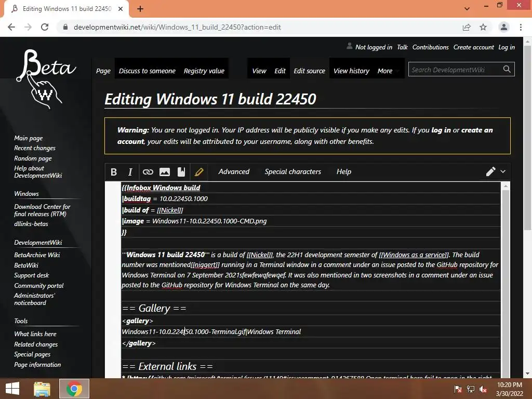The width and height of the screenshot is (532, 399).
Task: Open BetaWiki sidebar link
Action: coord(26,265)
